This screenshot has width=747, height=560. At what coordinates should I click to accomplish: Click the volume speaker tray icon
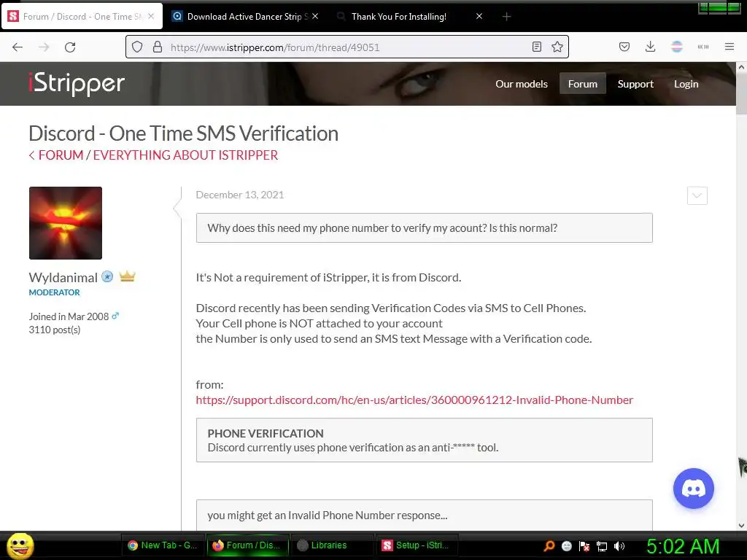click(x=619, y=546)
